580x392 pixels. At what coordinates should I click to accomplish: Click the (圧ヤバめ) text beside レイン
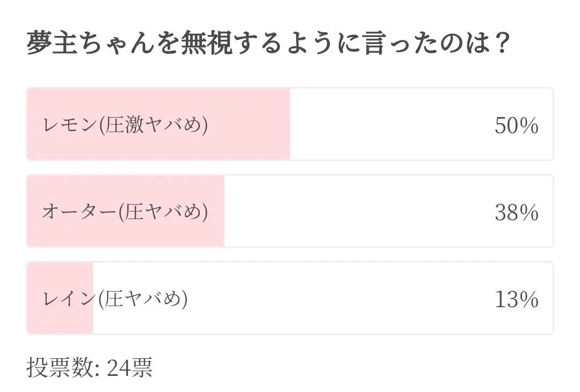coord(142,299)
